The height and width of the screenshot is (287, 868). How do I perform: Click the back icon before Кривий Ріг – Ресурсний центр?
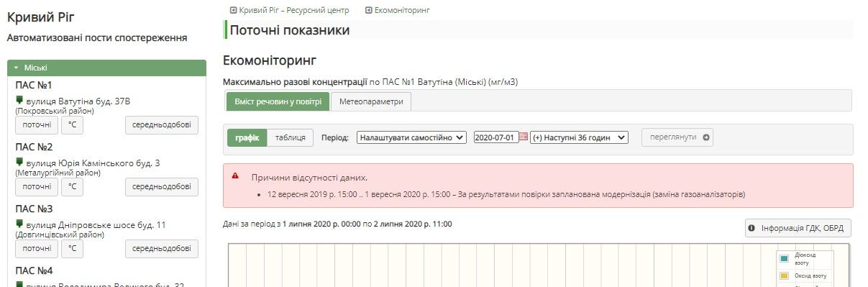click(x=233, y=10)
